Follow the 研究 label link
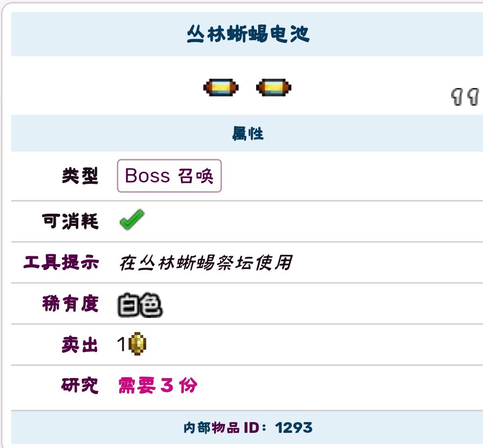The image size is (483, 448). (80, 386)
